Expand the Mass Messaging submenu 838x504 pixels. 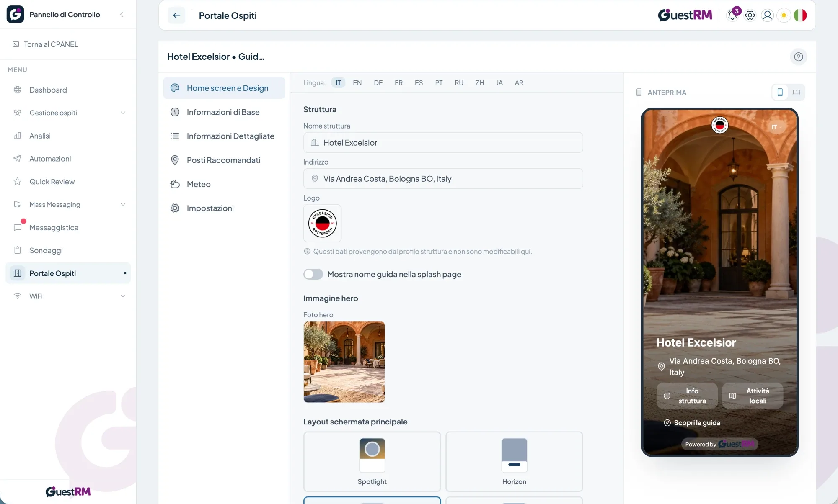pos(123,204)
